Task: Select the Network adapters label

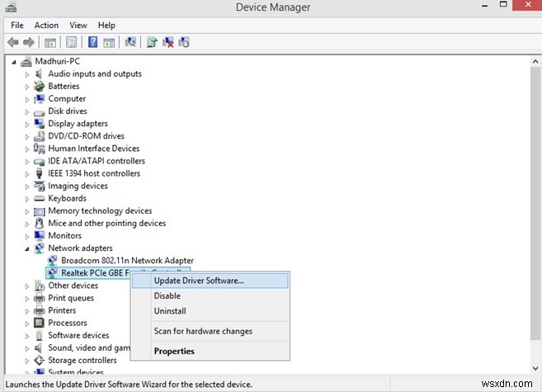Action: (x=80, y=248)
